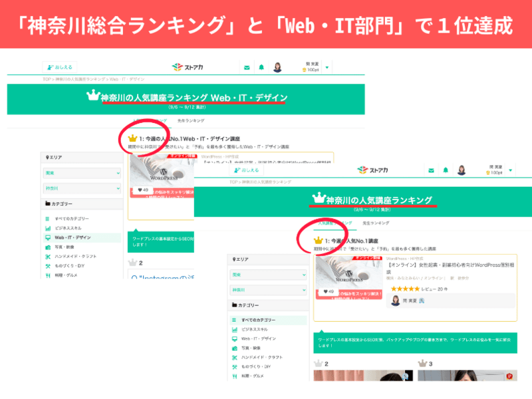This screenshot has height=399, width=532.
Task: Open the 神奈川 dropdown on the Web・IT・デザイン ranking page
Action: [82, 188]
